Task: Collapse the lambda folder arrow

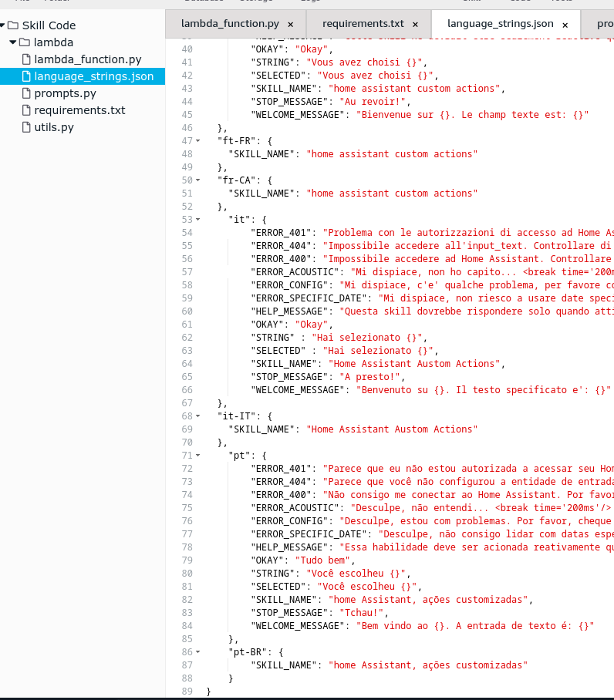Action: pos(13,42)
